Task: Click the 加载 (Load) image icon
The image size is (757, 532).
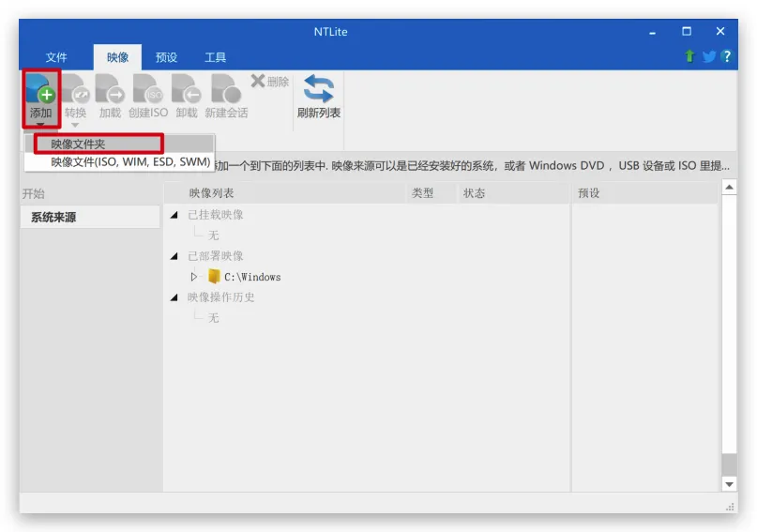Action: 110,90
